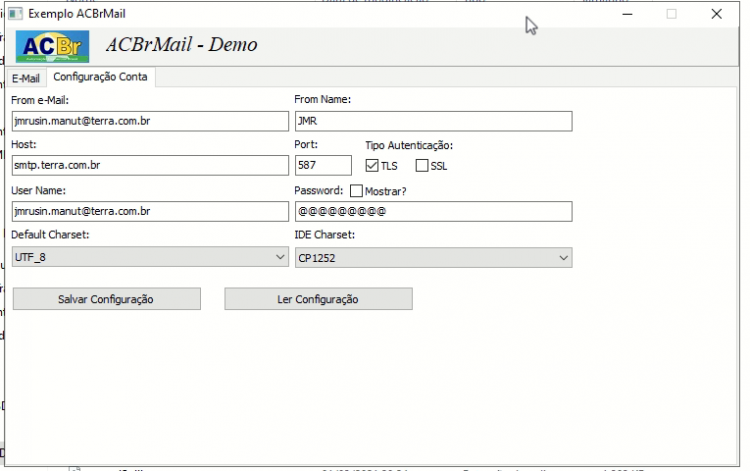The height and width of the screenshot is (471, 750).
Task: Switch to the E-Mail tab
Action: click(x=26, y=78)
